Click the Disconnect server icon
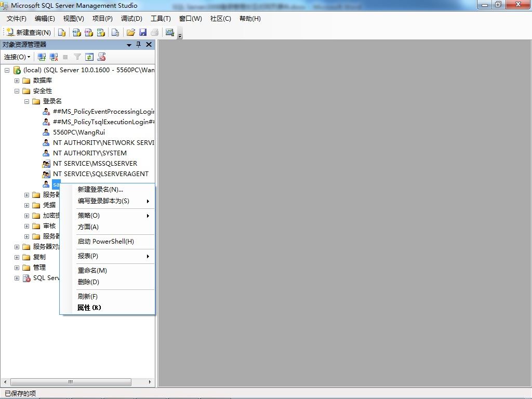 (54, 57)
